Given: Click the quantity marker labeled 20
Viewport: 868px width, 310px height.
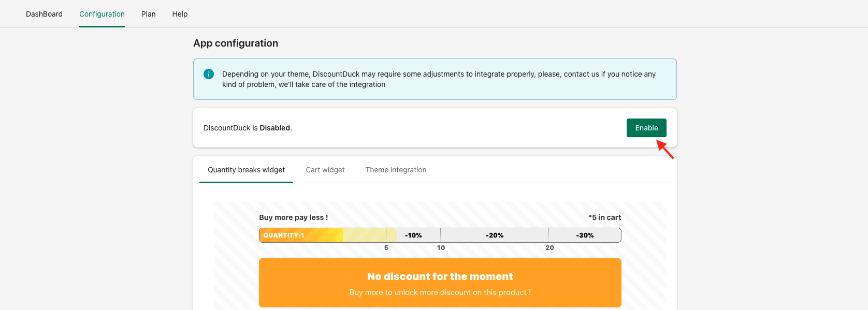Looking at the screenshot, I should pos(549,248).
